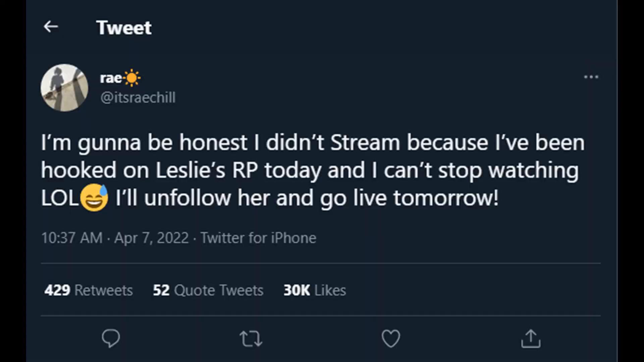Click the sun emoji beside rae
The image size is (644, 362).
tap(132, 78)
